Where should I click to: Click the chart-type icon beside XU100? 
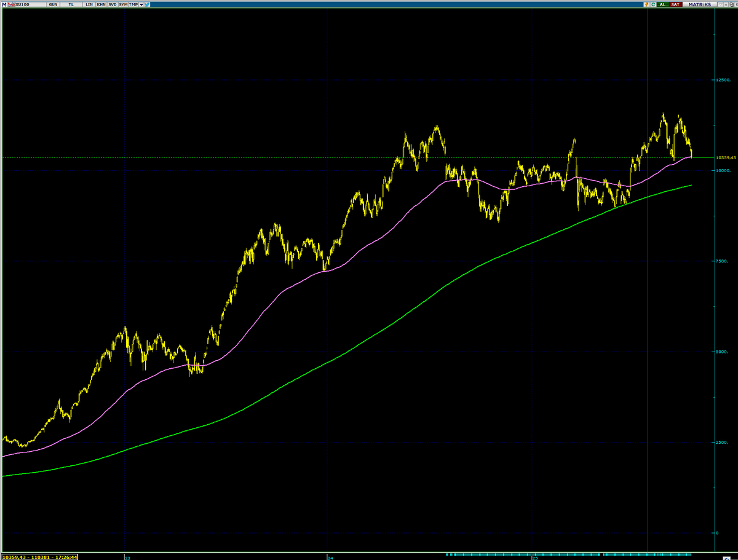(x=11, y=4)
